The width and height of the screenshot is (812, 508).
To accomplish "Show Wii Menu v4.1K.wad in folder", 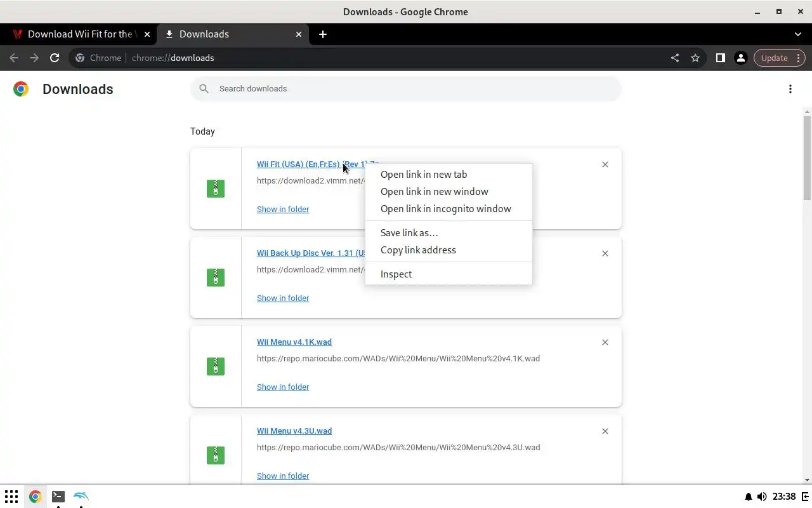I will coord(283,387).
